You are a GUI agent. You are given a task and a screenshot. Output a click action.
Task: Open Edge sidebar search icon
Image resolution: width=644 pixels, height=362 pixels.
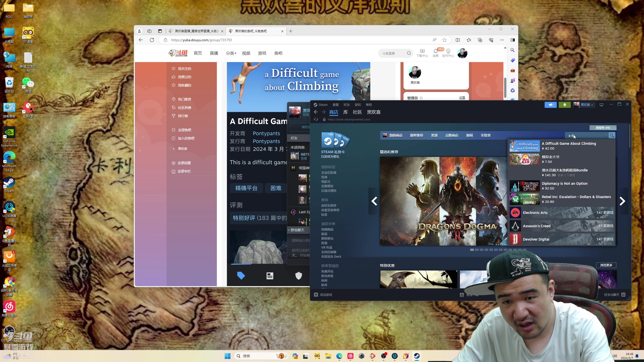click(512, 50)
